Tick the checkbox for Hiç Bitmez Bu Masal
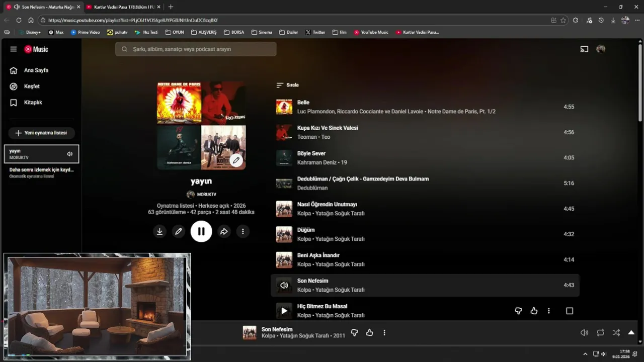 tap(570, 311)
